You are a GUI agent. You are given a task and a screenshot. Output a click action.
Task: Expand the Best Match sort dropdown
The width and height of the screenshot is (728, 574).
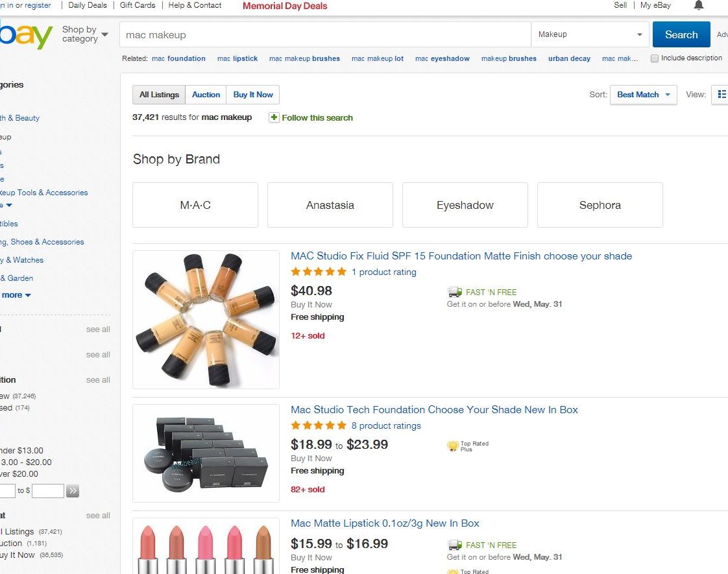(643, 95)
